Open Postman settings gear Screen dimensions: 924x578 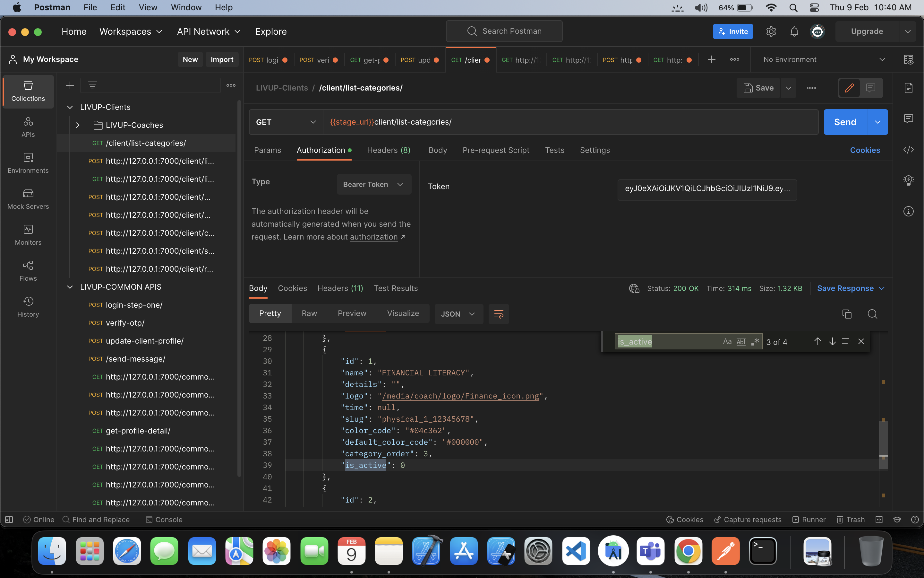pyautogui.click(x=771, y=31)
